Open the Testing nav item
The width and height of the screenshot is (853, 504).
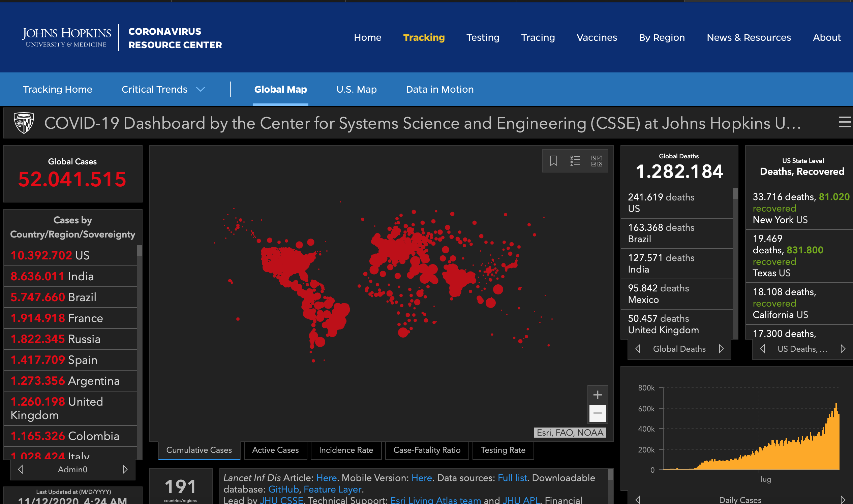click(483, 37)
